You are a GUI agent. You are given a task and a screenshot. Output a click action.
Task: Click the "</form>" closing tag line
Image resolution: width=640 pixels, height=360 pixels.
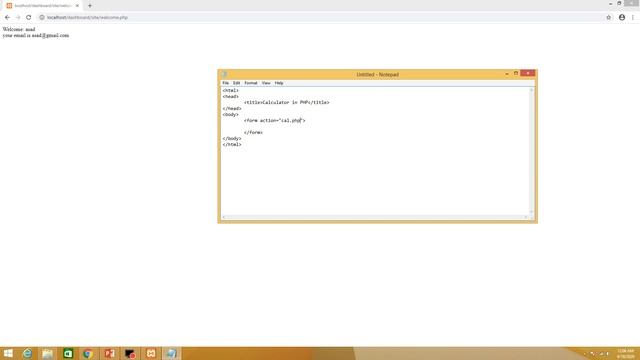(253, 133)
